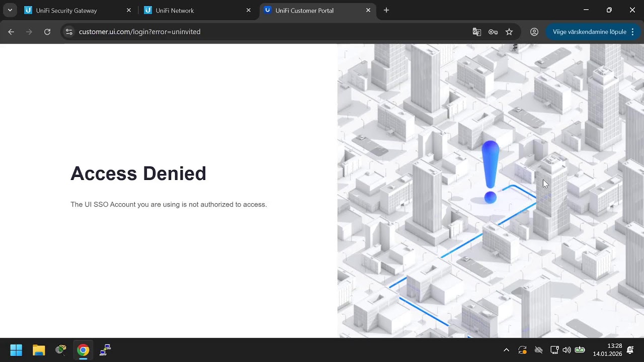The width and height of the screenshot is (644, 362).
Task: Open the Chrome profile menu
Action: click(x=534, y=32)
